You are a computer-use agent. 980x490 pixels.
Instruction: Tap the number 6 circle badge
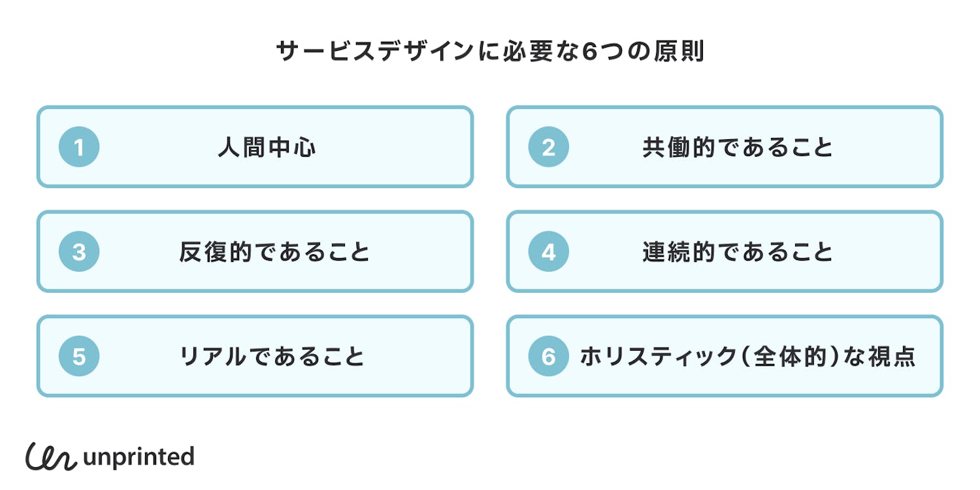[x=548, y=357]
